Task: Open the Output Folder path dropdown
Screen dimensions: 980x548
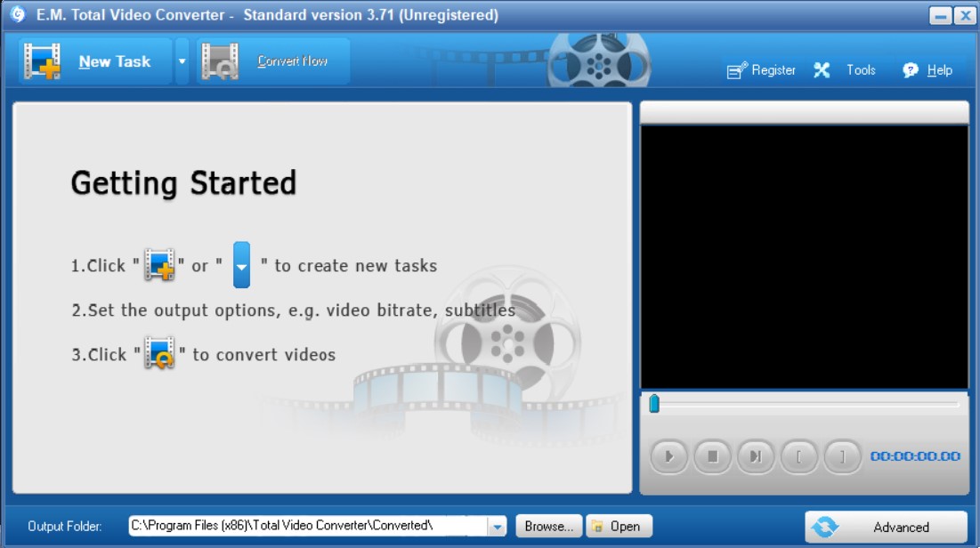Action: [495, 526]
